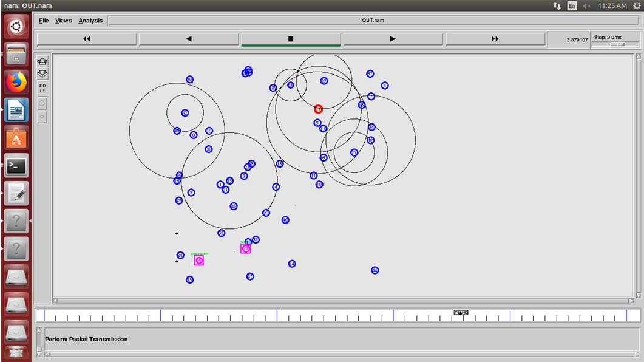Open Terminal from the Ubuntu dock
This screenshot has height=362, width=644.
[16, 165]
